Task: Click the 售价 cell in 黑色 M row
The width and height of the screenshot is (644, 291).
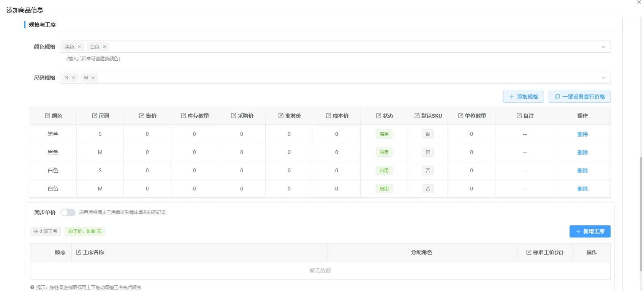Action: (147, 153)
